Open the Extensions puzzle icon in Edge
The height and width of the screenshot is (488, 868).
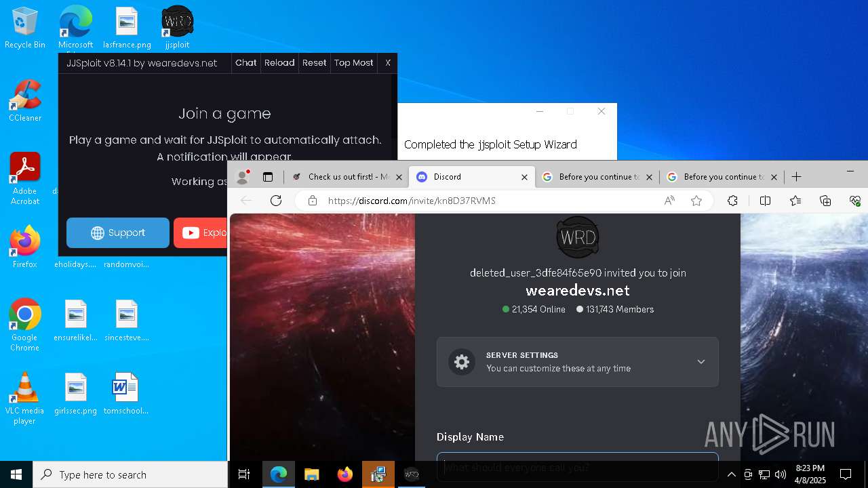(732, 201)
